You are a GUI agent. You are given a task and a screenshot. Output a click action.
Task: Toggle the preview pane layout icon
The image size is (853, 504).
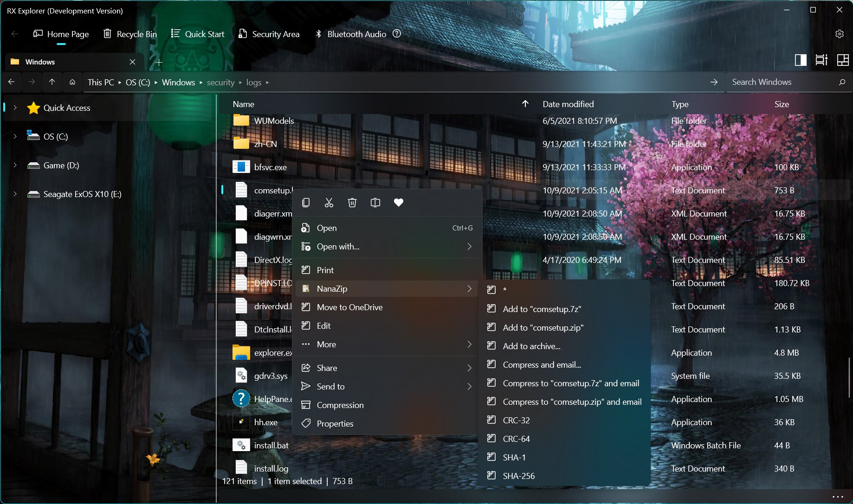tap(801, 60)
